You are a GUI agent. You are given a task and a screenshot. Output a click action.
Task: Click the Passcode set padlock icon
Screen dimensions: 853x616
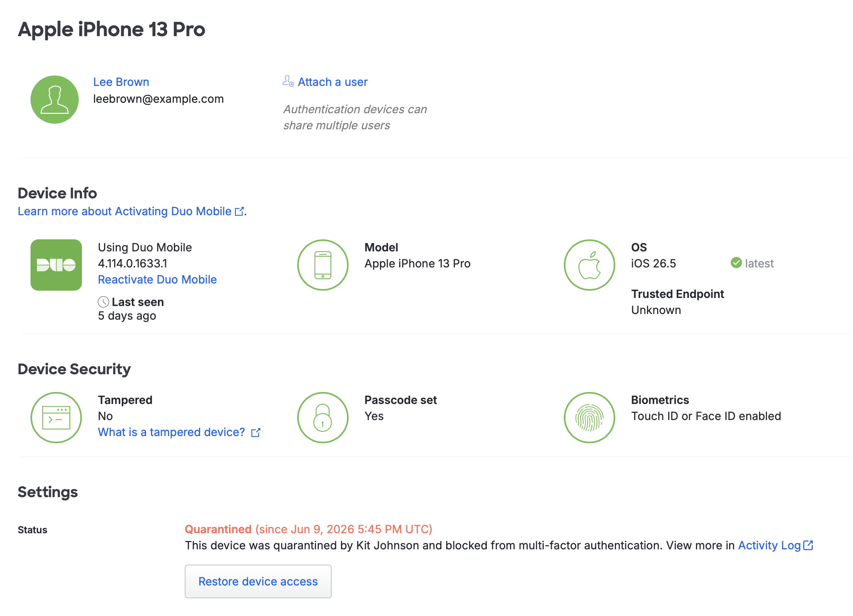coord(323,418)
